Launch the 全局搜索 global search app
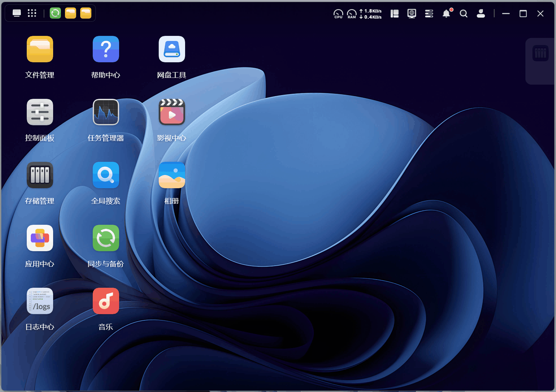Image resolution: width=556 pixels, height=392 pixels. (106, 175)
